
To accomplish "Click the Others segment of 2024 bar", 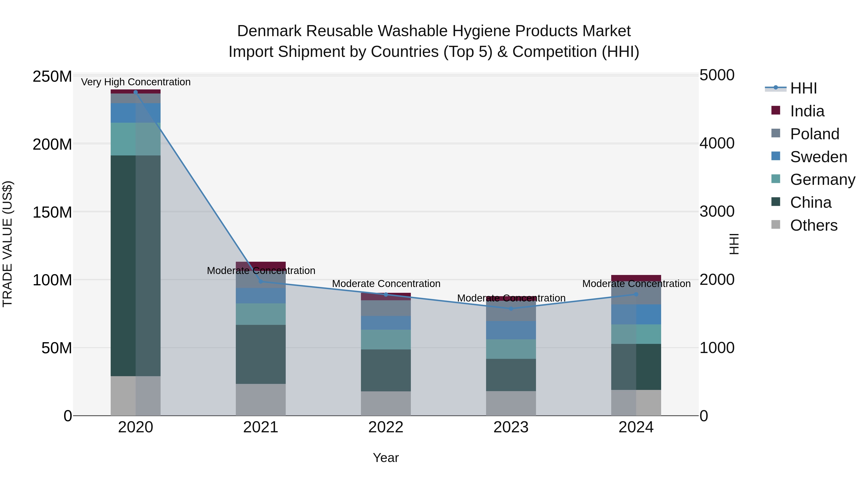I will pyautogui.click(x=636, y=403).
